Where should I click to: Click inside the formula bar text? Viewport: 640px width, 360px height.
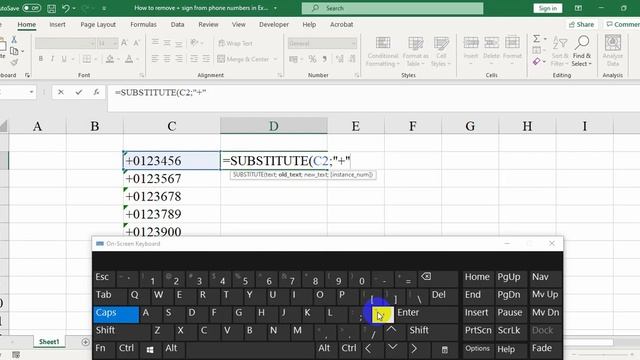(x=160, y=93)
